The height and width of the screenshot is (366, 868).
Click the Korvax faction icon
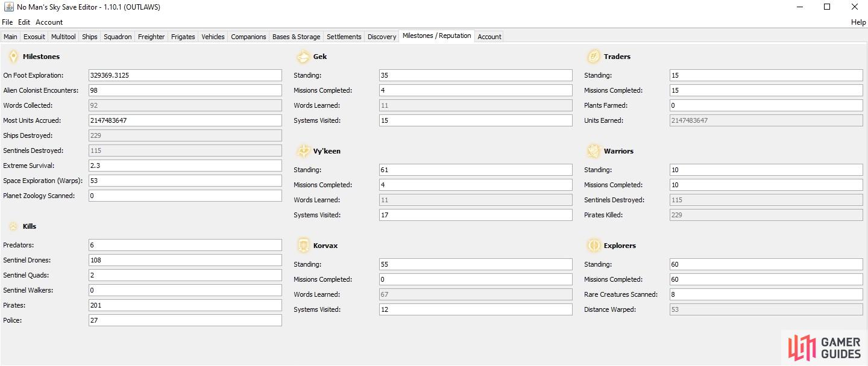(x=303, y=246)
